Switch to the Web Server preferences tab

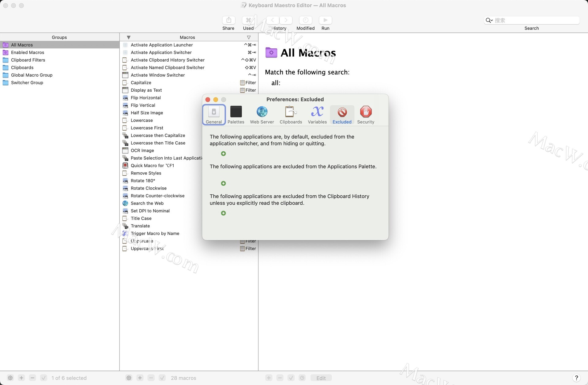[262, 115]
